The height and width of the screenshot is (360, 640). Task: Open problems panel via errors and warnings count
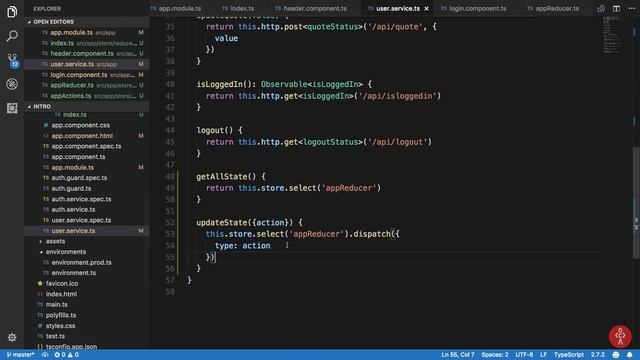click(x=67, y=355)
